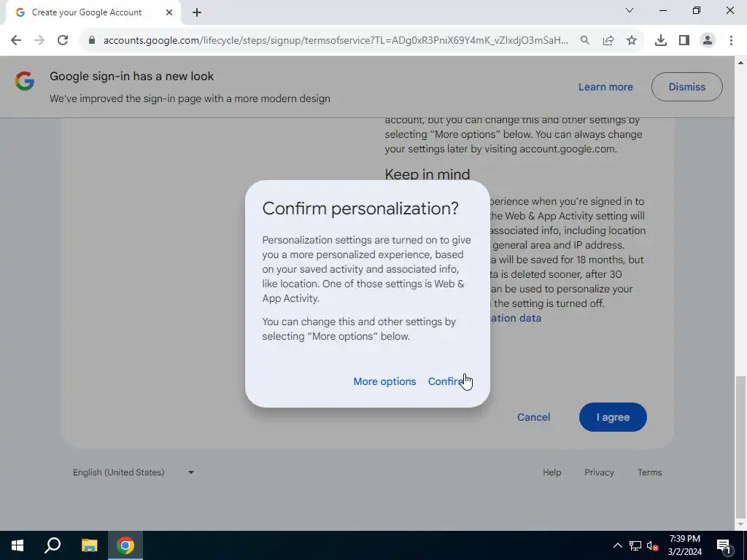Close the Create your Google Account tab

click(x=169, y=12)
